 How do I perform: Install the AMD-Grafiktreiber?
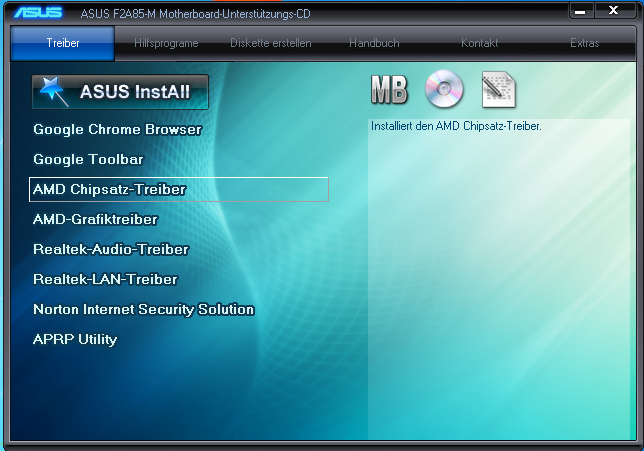point(95,219)
